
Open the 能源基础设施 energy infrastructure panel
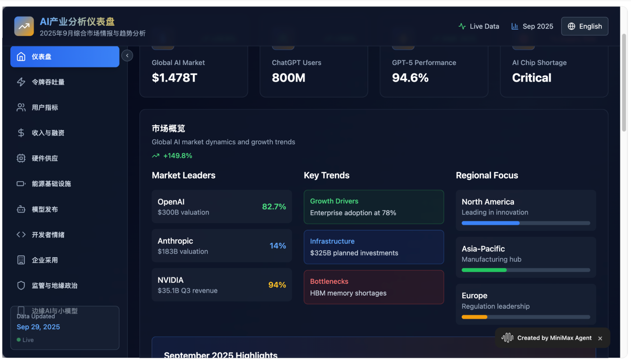pos(21,183)
